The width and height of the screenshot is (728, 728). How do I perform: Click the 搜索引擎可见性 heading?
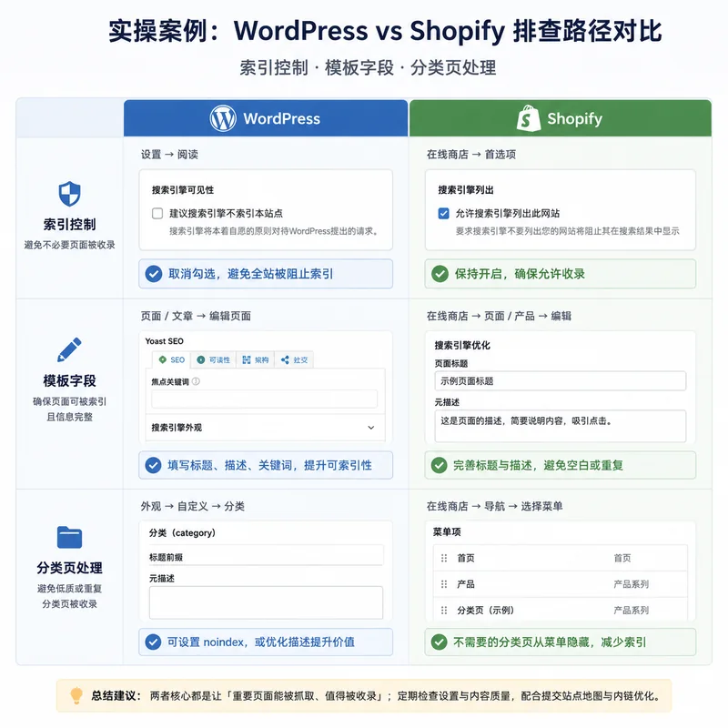(x=183, y=190)
